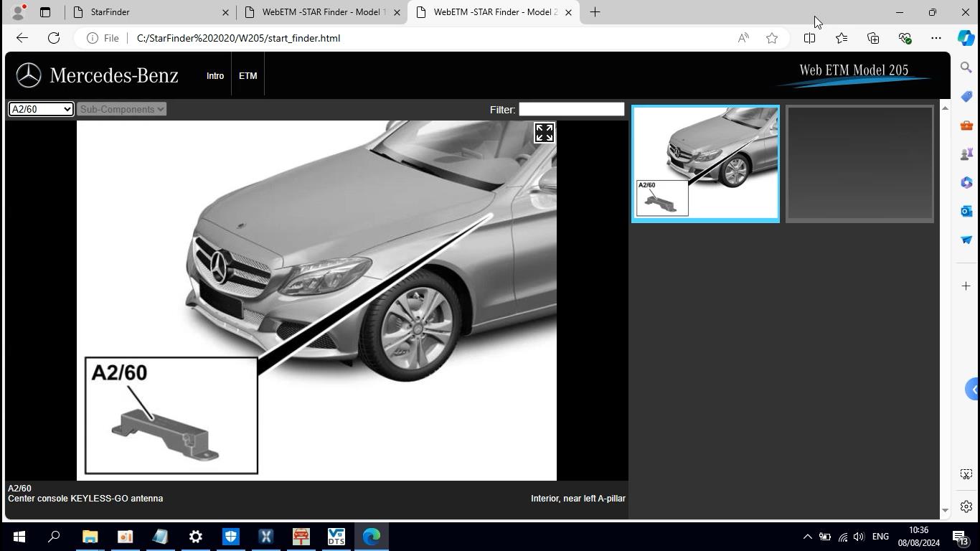
Task: Select the empty gray thumbnail
Action: (859, 164)
